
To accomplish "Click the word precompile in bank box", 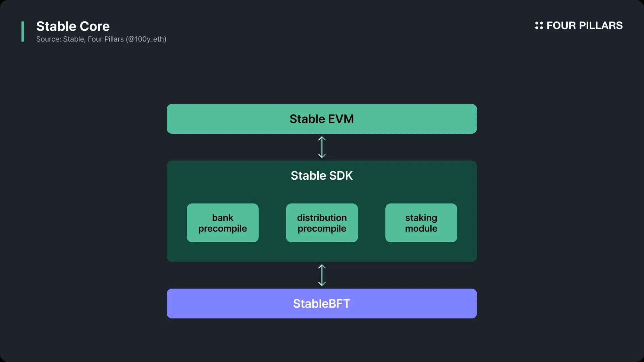I will tap(223, 229).
